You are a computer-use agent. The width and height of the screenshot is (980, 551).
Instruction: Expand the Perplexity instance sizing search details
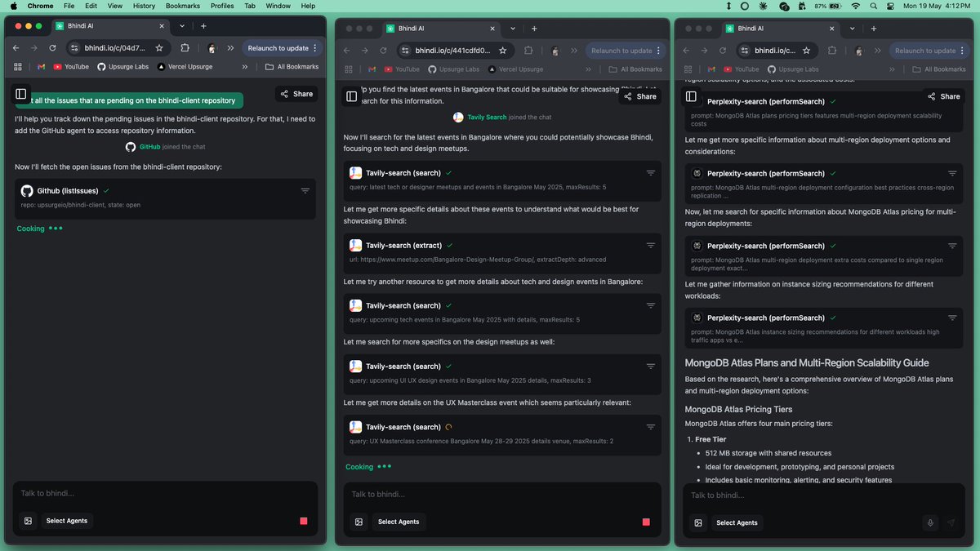point(952,318)
